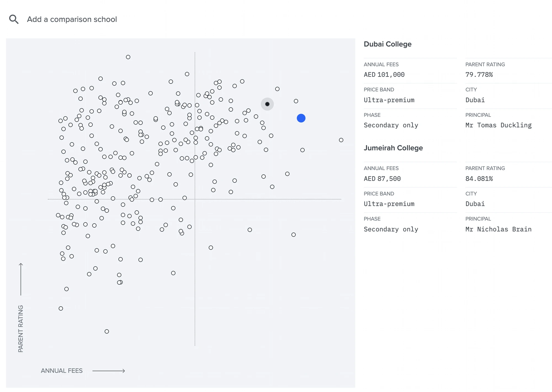Click the black dot with grey halo
The image size is (552, 392).
267,104
